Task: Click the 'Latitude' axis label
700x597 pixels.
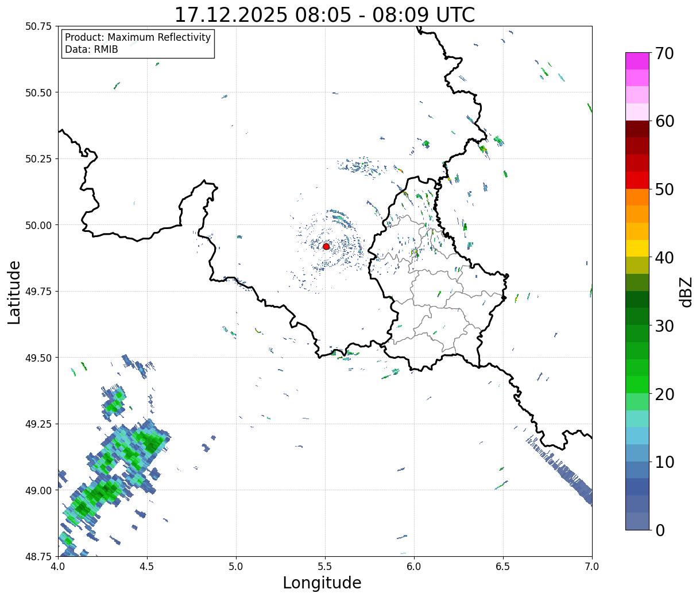Action: (x=14, y=292)
